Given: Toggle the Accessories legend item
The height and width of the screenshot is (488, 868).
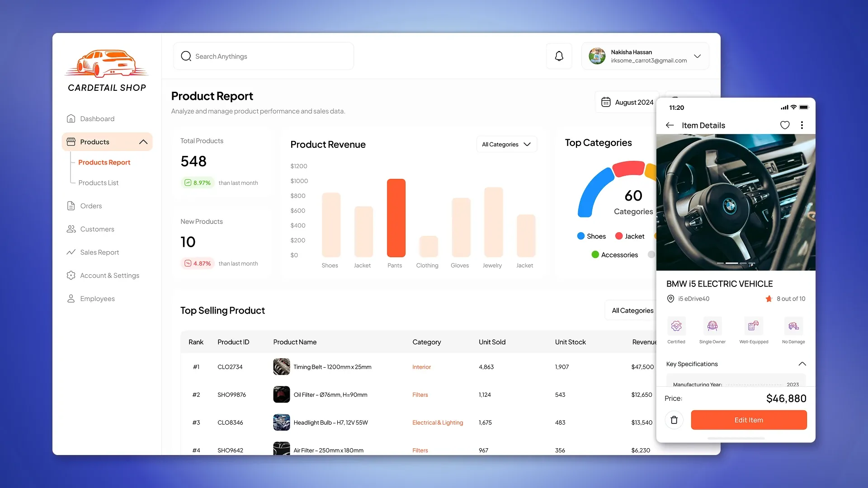Looking at the screenshot, I should click(615, 255).
